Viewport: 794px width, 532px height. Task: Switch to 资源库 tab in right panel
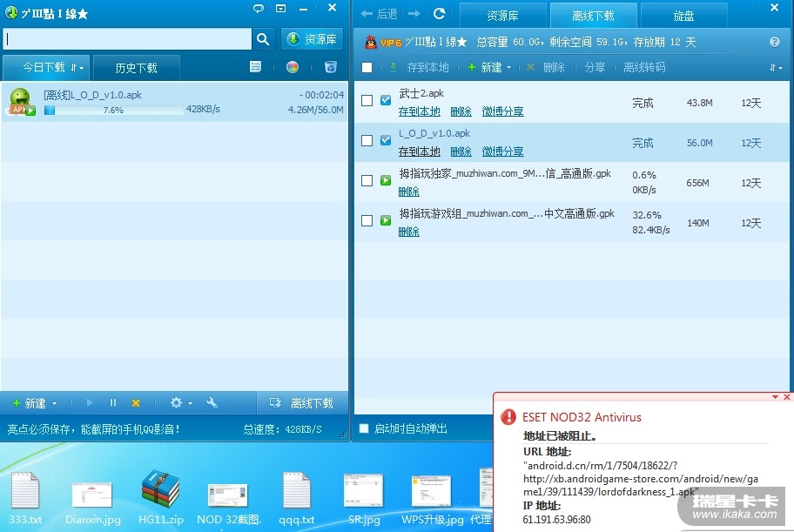click(x=503, y=16)
